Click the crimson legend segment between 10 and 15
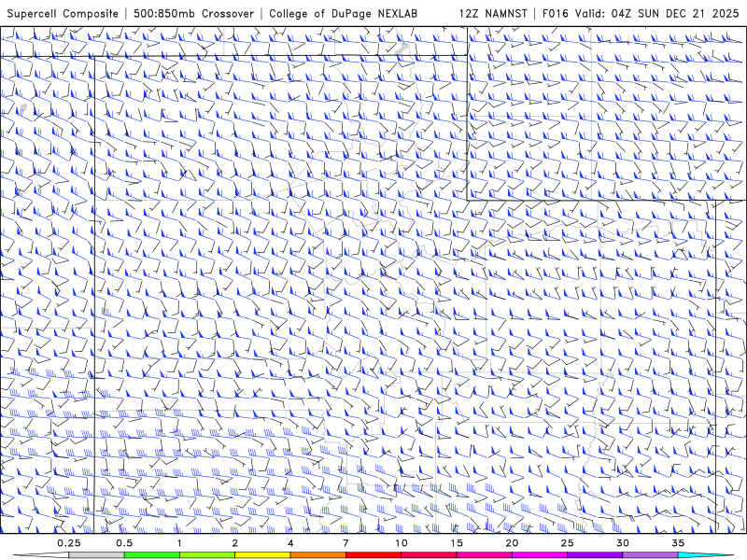The height and width of the screenshot is (560, 747). [x=429, y=555]
